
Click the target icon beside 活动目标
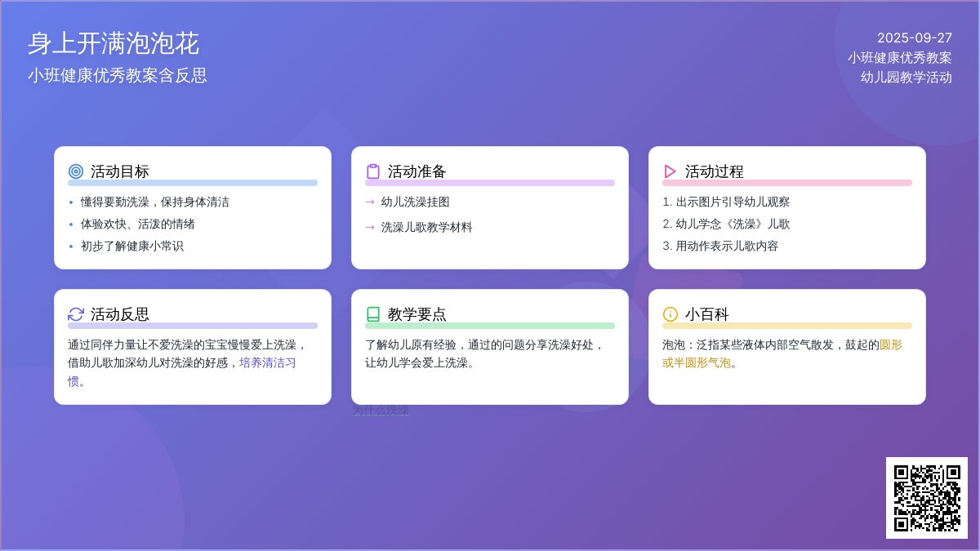pos(76,171)
